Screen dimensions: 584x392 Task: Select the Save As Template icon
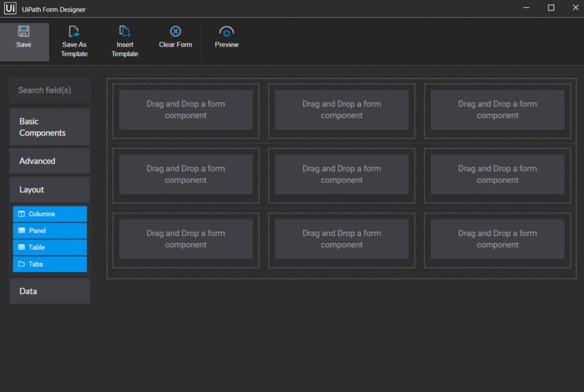click(74, 31)
